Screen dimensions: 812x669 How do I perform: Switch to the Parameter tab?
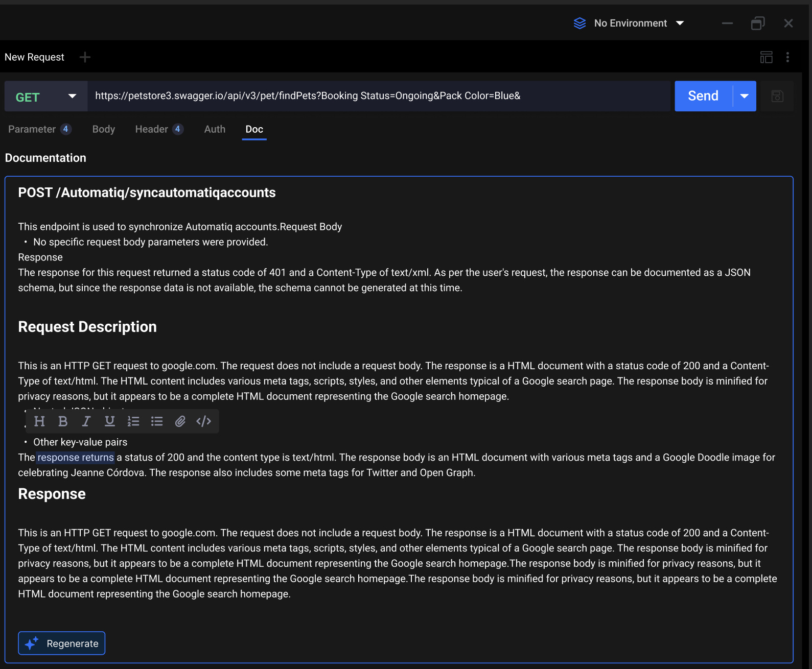(x=40, y=129)
